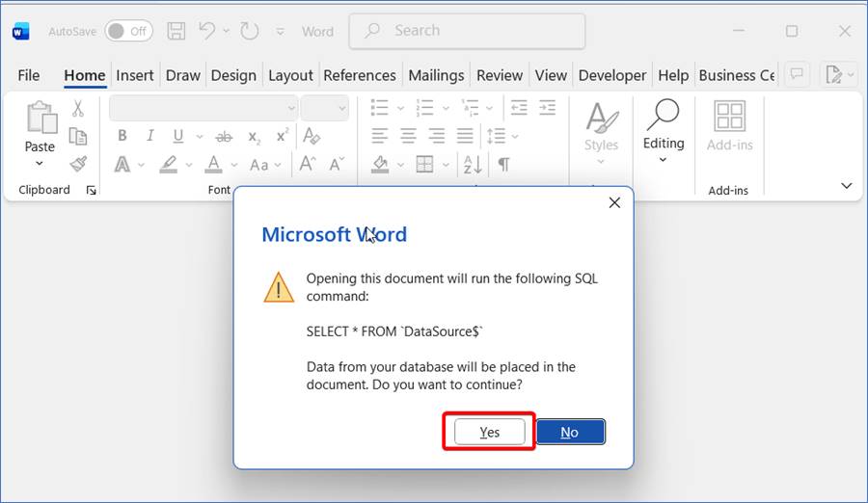Toggle Show/Hide paragraph marks
The height and width of the screenshot is (503, 868).
pos(503,165)
